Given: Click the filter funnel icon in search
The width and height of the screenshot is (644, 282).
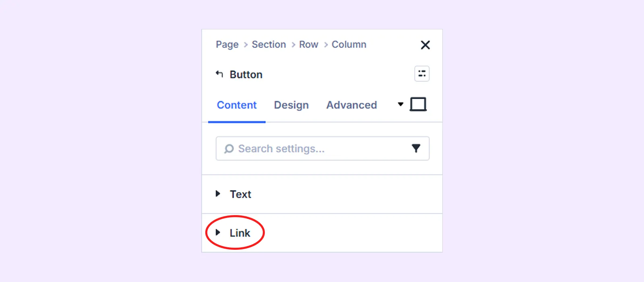Looking at the screenshot, I should 416,149.
